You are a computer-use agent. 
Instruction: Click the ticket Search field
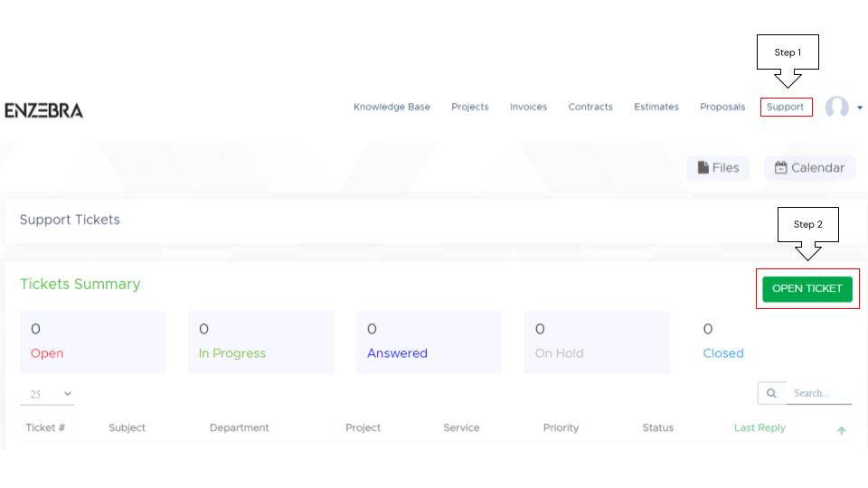coord(818,393)
